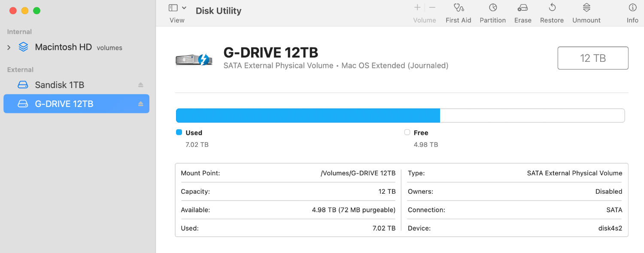644x253 pixels.
Task: Select G-DRIVE 12TB in the sidebar
Action: pos(64,104)
